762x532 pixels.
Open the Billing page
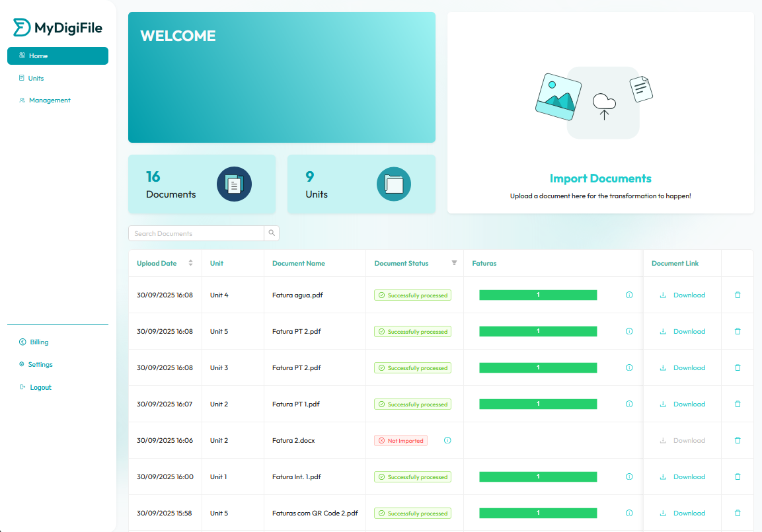click(39, 342)
